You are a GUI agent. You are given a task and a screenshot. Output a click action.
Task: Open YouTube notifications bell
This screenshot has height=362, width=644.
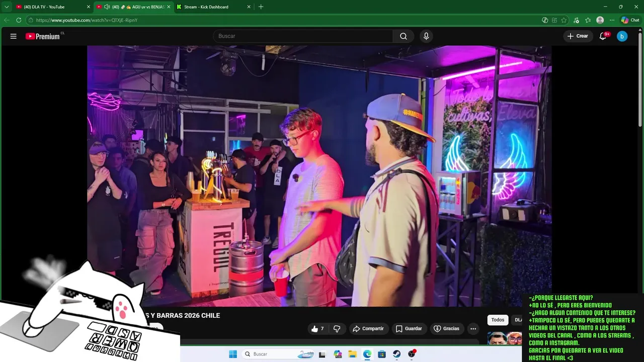603,36
